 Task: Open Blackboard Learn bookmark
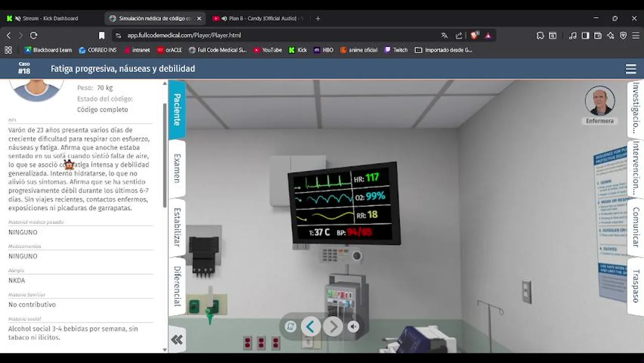[x=48, y=50]
